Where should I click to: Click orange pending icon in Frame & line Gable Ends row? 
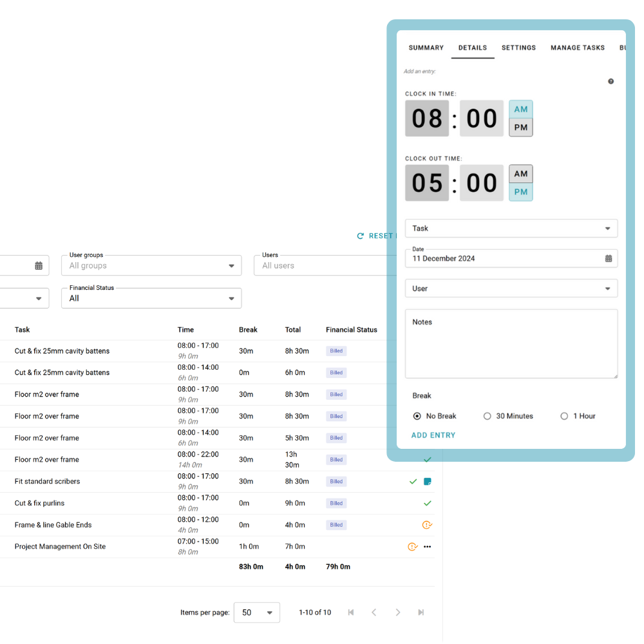coord(427,525)
